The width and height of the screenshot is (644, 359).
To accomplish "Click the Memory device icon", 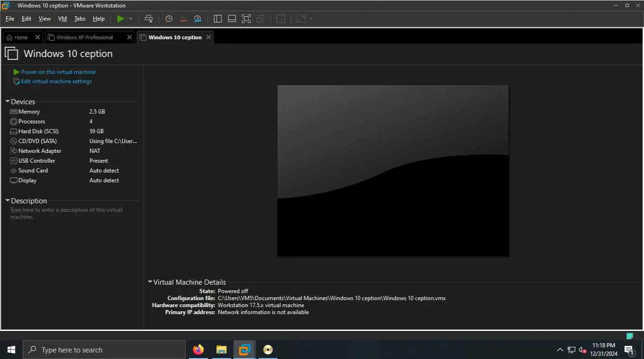I will point(14,112).
